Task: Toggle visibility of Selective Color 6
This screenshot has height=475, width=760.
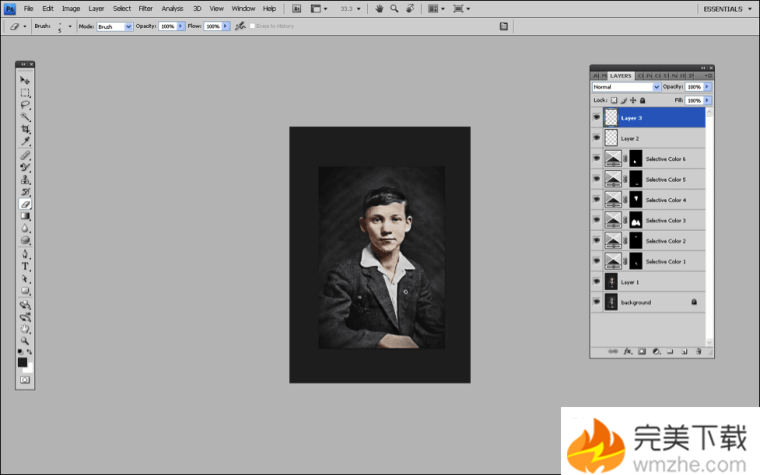Action: (597, 159)
